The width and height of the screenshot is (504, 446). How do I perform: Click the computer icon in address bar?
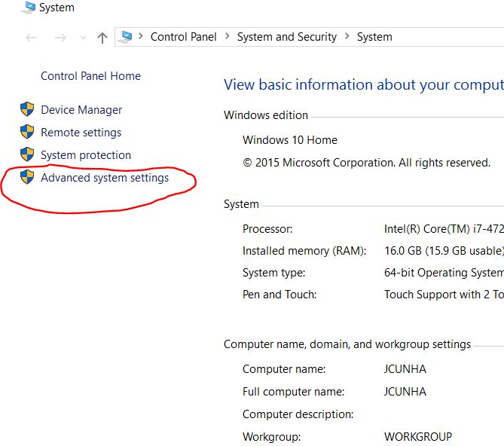(x=125, y=37)
